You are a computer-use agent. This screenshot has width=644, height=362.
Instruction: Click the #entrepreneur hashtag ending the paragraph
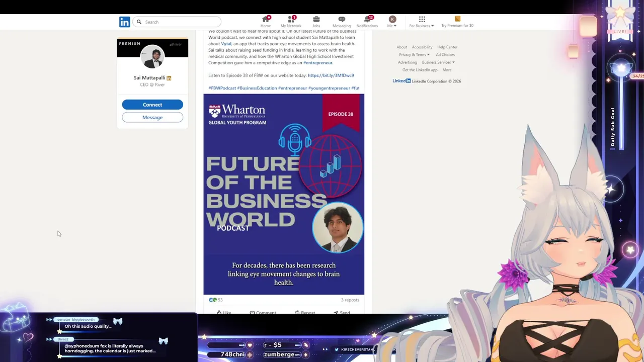click(317, 63)
